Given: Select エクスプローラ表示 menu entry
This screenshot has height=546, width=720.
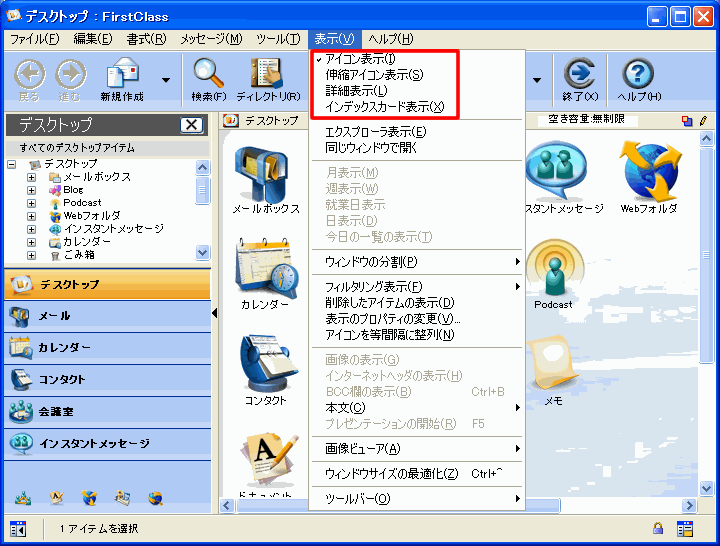Looking at the screenshot, I should [x=375, y=132].
